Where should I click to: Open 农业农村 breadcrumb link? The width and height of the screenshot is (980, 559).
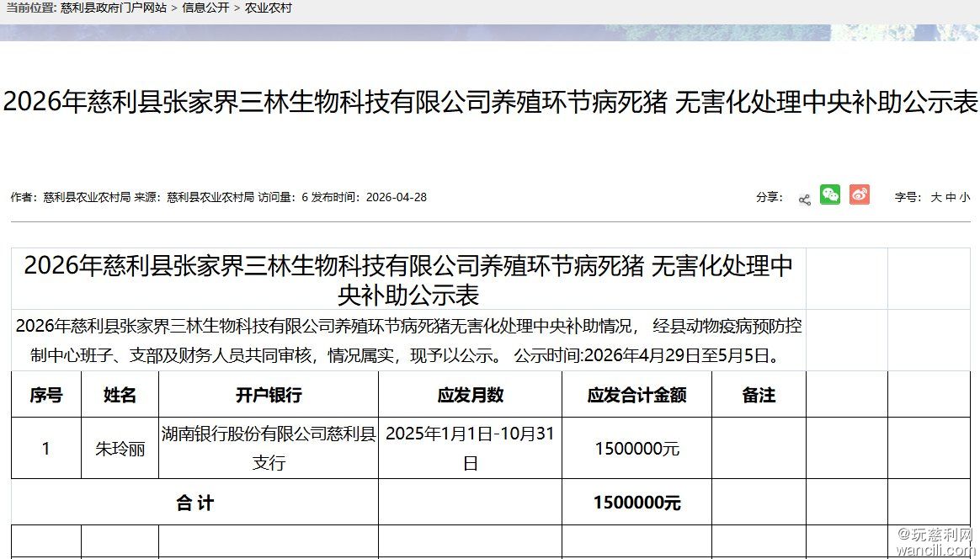(x=268, y=8)
